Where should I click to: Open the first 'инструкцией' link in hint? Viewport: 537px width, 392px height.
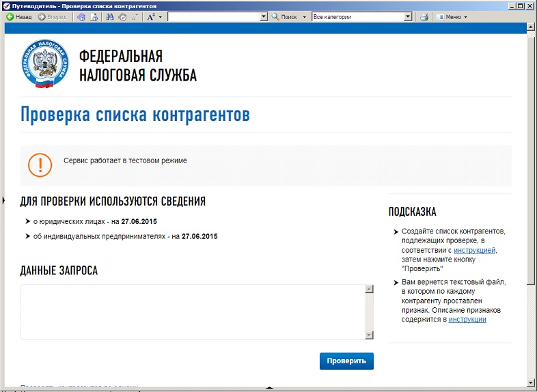[475, 250]
